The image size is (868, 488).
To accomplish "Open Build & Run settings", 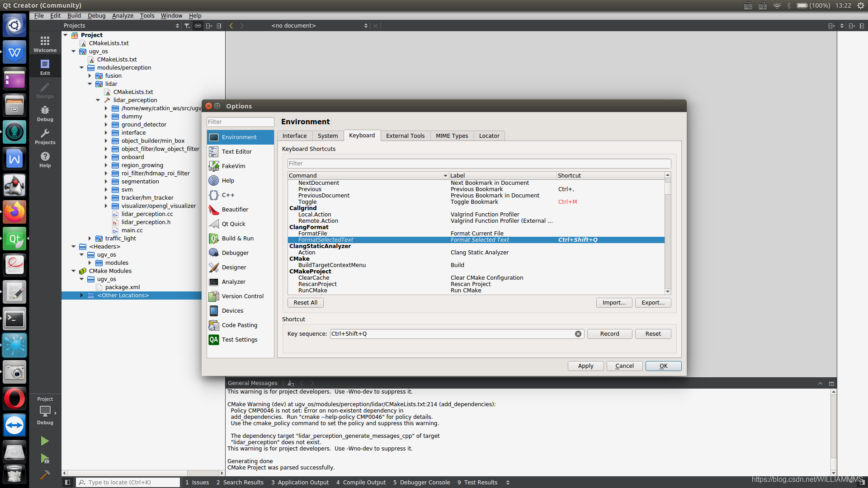I will coord(237,238).
